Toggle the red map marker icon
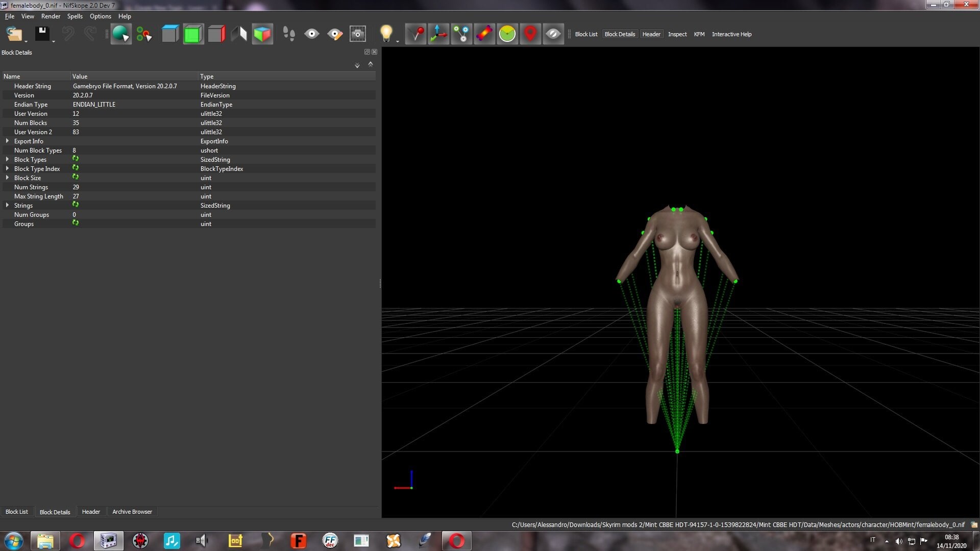This screenshot has width=980, height=551. tap(530, 34)
